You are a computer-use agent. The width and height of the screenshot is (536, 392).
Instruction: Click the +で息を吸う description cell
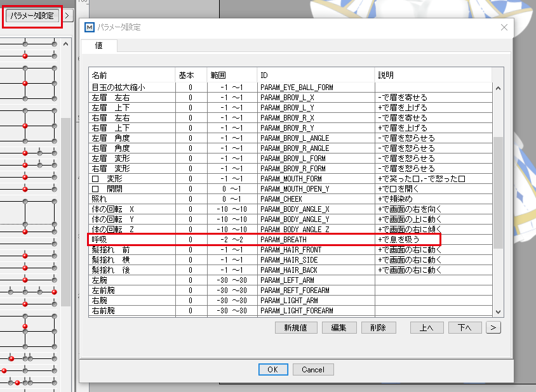[x=434, y=240]
